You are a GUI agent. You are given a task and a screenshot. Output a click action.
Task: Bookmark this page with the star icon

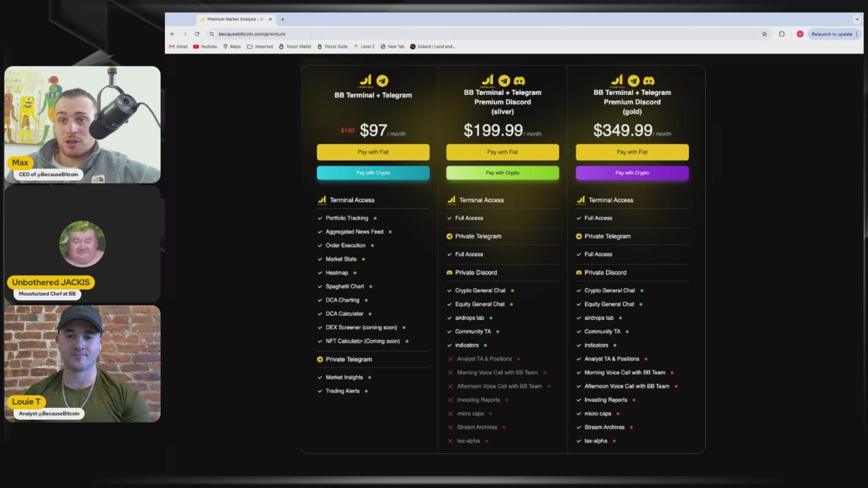(764, 34)
